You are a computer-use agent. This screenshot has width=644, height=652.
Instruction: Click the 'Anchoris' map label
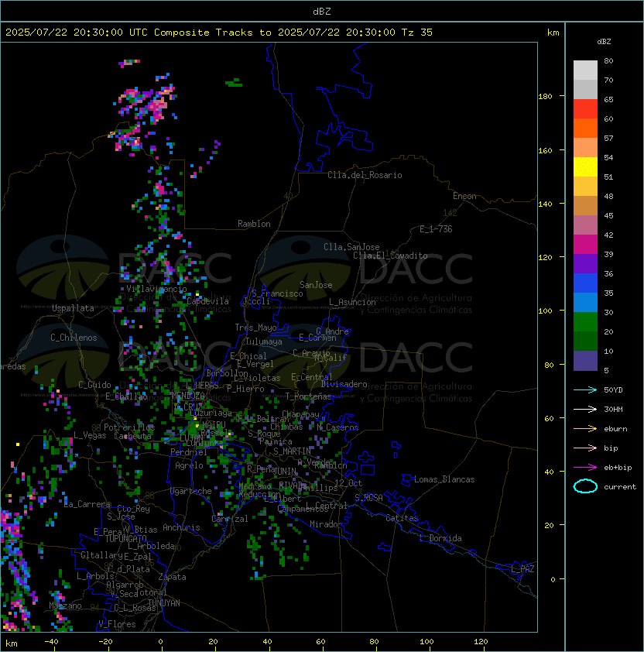[x=181, y=527]
